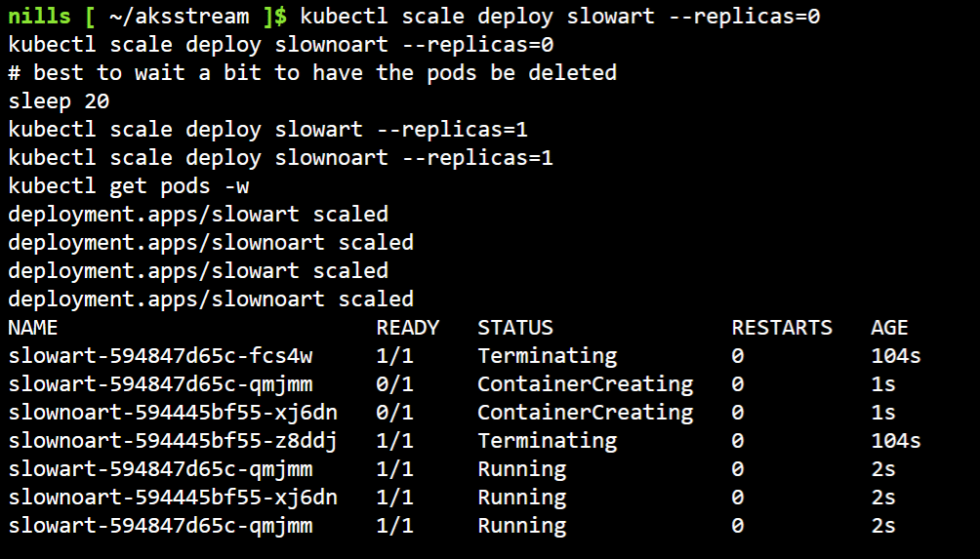The image size is (980, 559).
Task: Click the '~/aksstream' directory path in the prompt
Action: 179,17
